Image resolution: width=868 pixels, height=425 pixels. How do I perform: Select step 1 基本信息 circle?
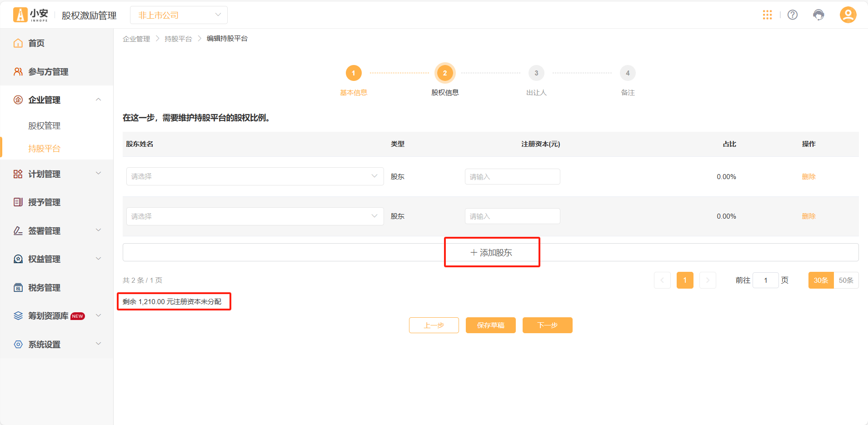pos(354,73)
